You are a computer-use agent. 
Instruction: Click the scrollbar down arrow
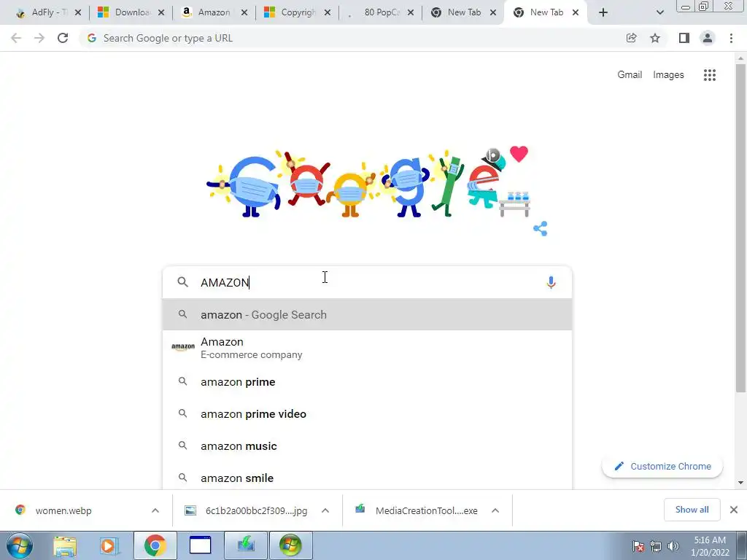point(740,483)
